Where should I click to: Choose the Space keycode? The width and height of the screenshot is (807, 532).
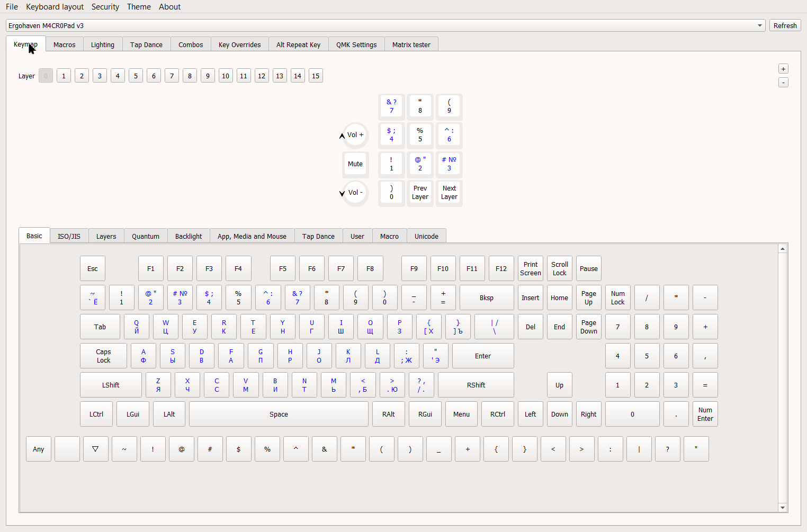[279, 414]
